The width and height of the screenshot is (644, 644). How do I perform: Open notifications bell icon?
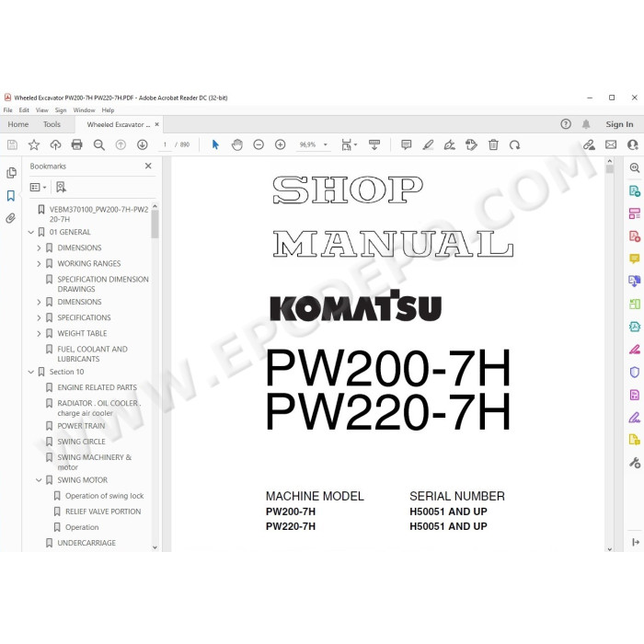coord(586,124)
